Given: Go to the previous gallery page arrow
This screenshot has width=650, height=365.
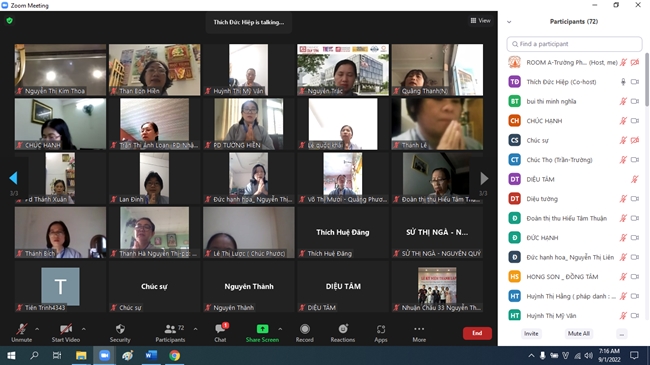Looking at the screenshot, I should point(13,178).
